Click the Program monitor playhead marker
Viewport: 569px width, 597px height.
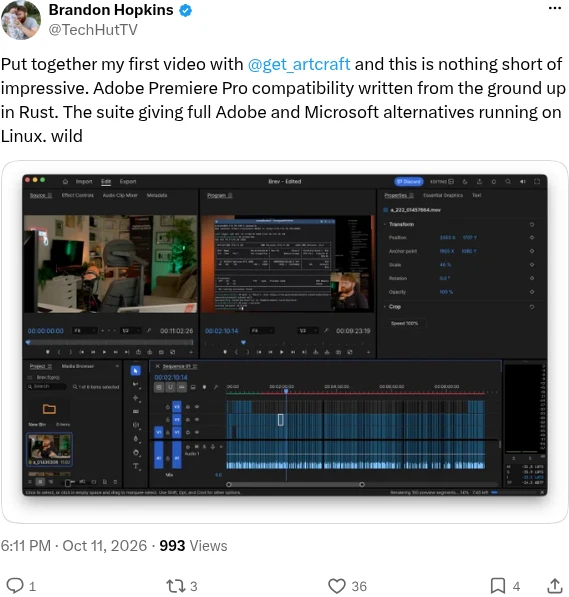pyautogui.click(x=243, y=342)
